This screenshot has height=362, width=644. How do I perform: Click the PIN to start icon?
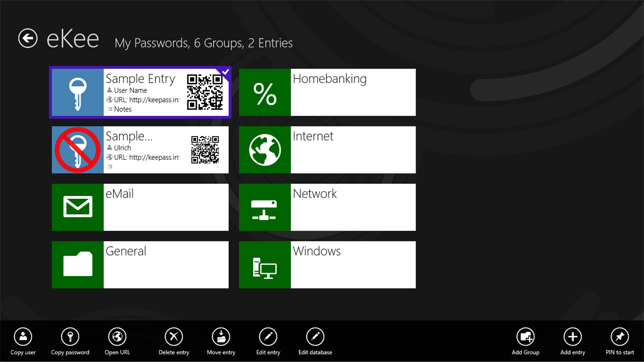point(620,337)
